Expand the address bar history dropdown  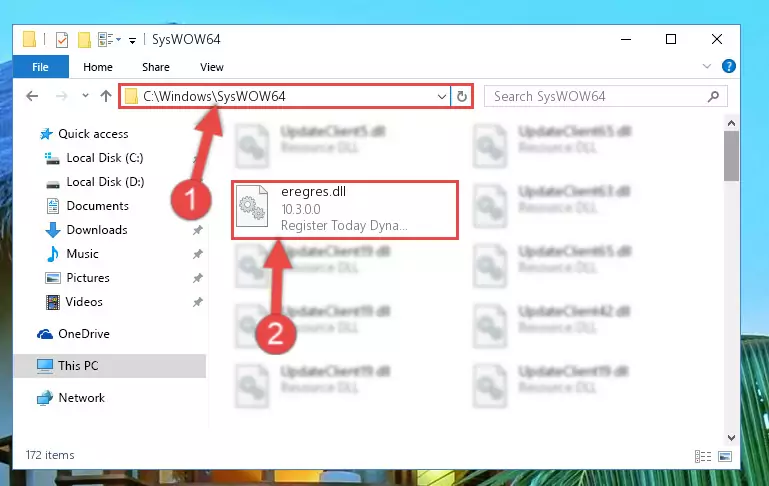[x=441, y=97]
